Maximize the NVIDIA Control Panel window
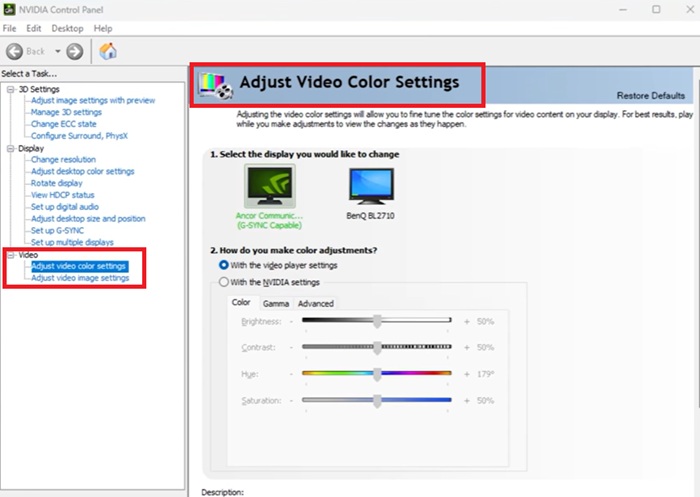Image resolution: width=700 pixels, height=497 pixels. tap(656, 9)
